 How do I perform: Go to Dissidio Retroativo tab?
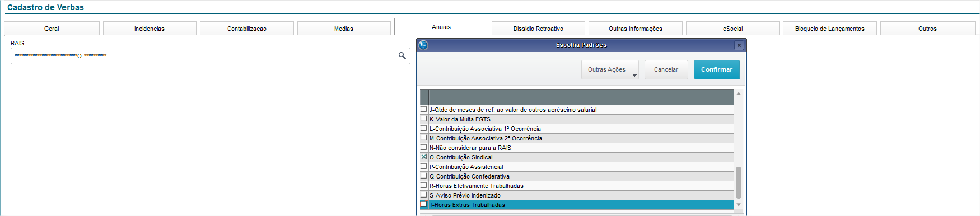point(538,29)
